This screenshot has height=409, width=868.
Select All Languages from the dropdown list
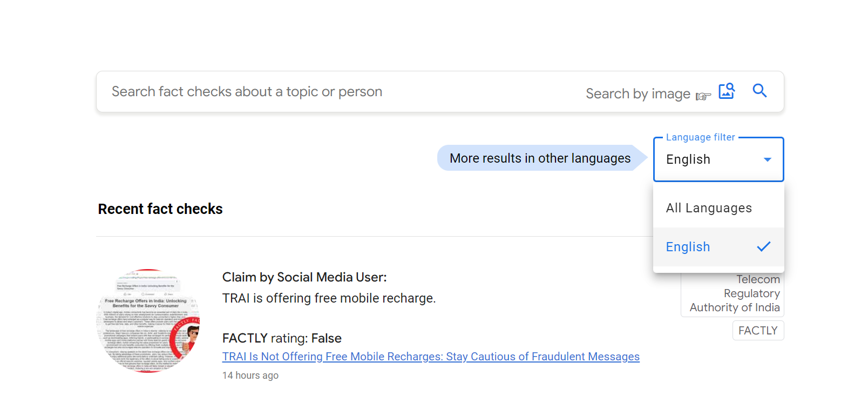709,208
